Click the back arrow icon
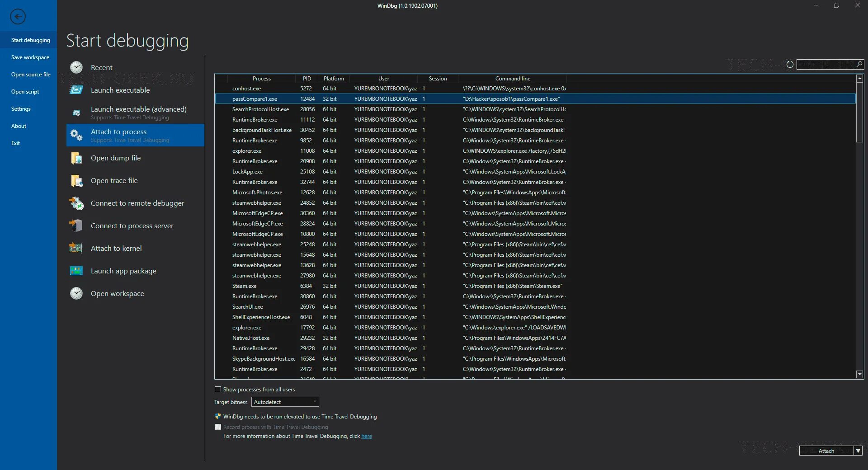Viewport: 868px width, 470px height. pyautogui.click(x=18, y=17)
